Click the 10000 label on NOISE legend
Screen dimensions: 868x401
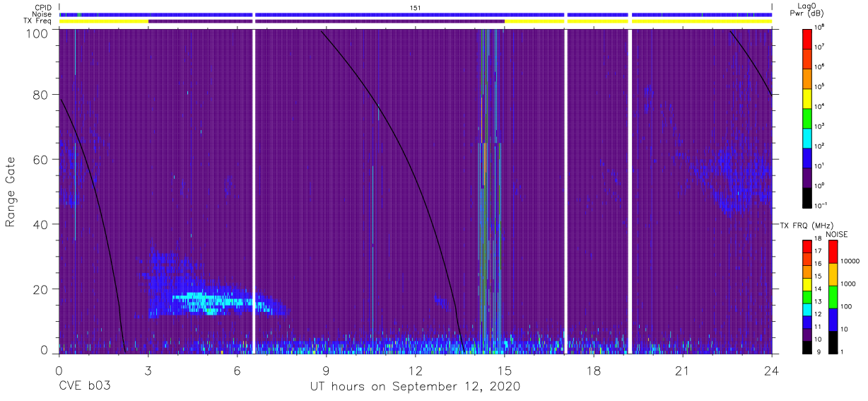point(850,262)
